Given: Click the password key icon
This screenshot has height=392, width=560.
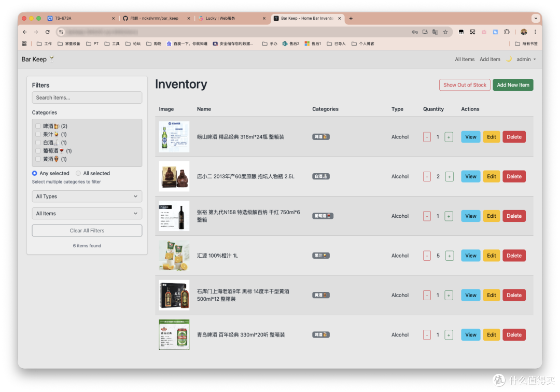Looking at the screenshot, I should [415, 32].
